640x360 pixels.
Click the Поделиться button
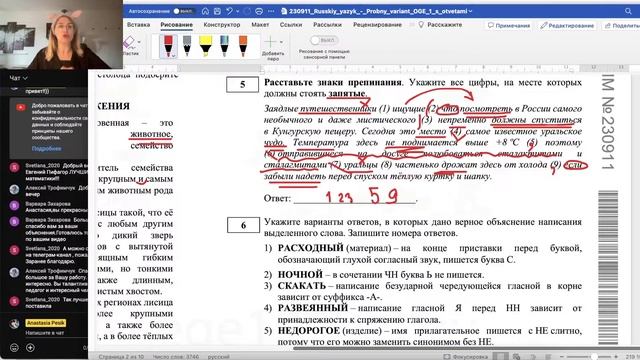(621, 25)
